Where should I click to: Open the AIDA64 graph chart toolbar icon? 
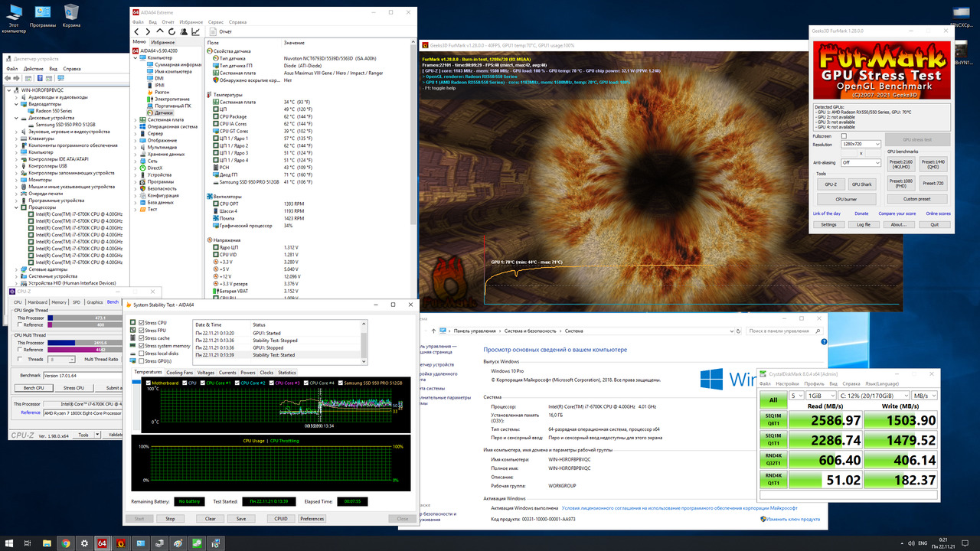pyautogui.click(x=196, y=32)
